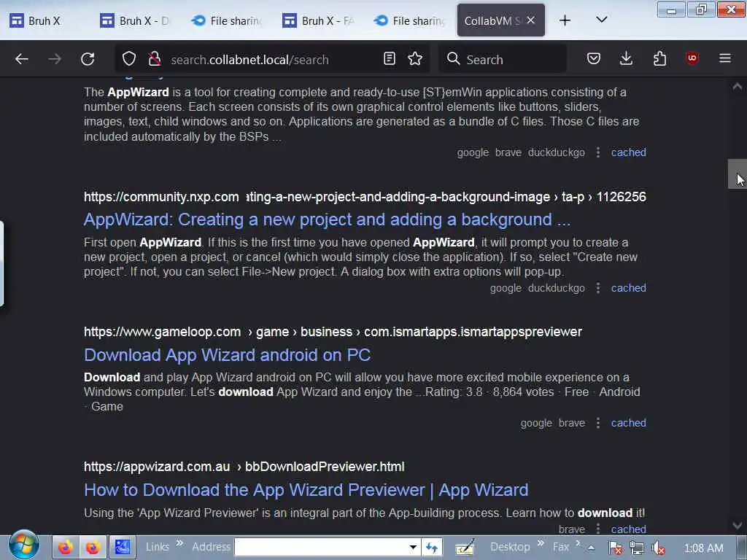This screenshot has width=747, height=560.
Task: Click the https://community.nxp.com URL text
Action: [x=161, y=197]
